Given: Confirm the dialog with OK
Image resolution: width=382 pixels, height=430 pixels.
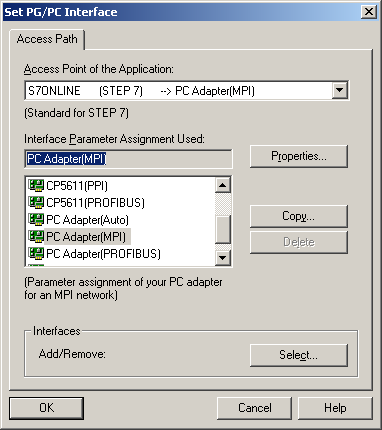Looking at the screenshot, I should coord(46,408).
